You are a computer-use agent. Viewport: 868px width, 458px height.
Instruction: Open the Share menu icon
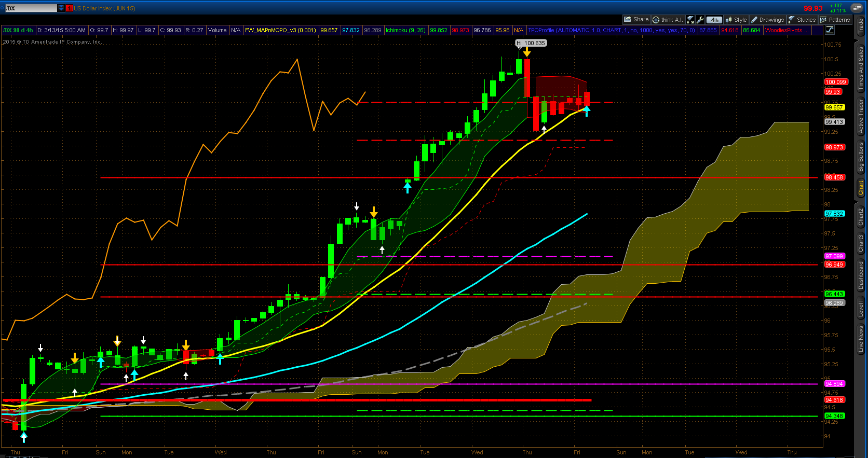click(636, 20)
